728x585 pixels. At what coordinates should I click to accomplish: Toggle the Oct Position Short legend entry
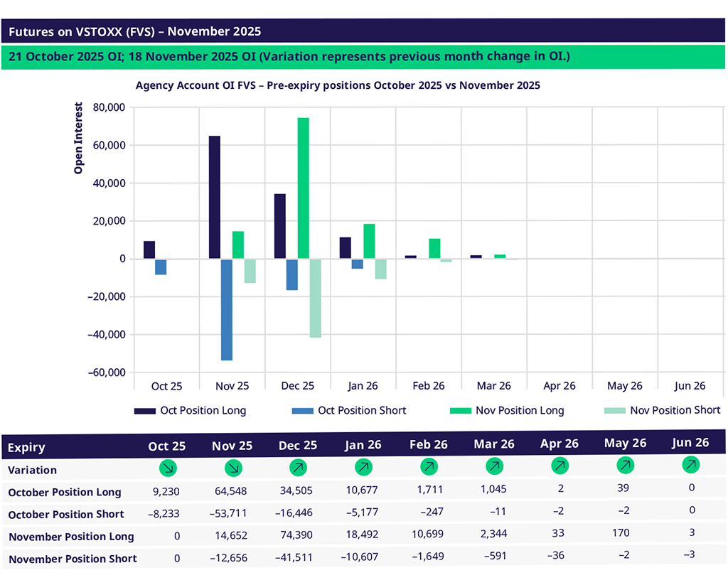click(x=348, y=411)
